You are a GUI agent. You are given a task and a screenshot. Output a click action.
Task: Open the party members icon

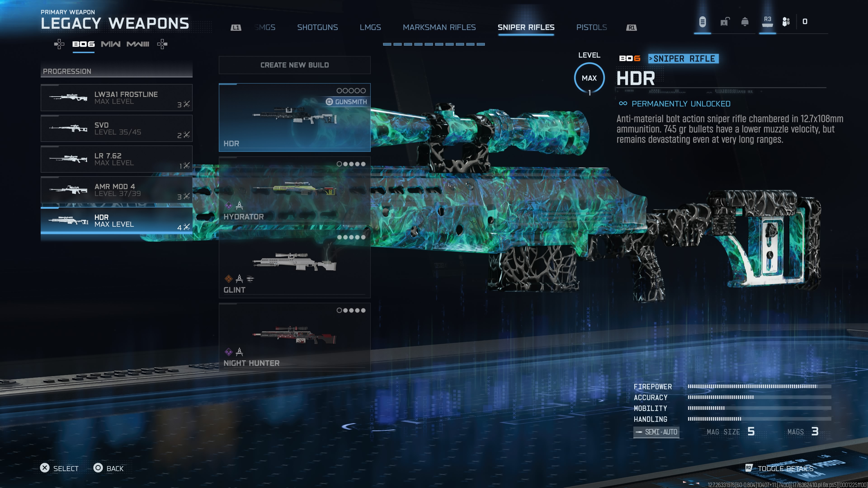(x=786, y=22)
